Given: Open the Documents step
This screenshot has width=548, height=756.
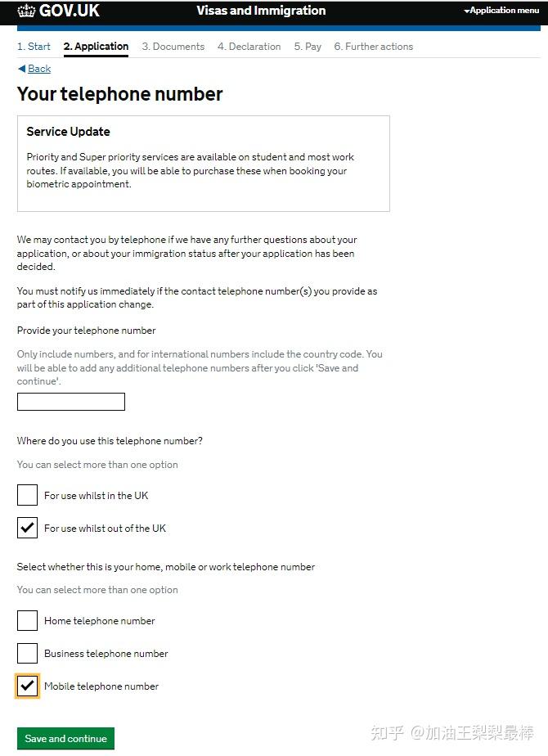Looking at the screenshot, I should pyautogui.click(x=173, y=47).
